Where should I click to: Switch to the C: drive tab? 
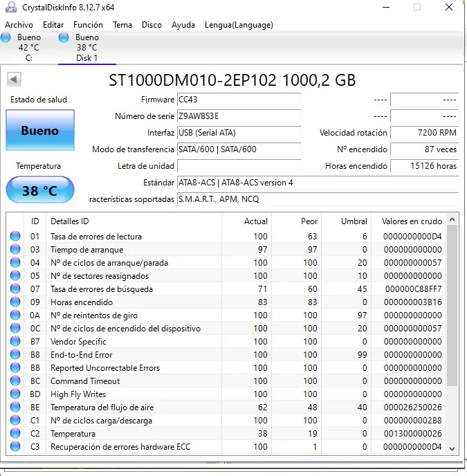click(x=28, y=47)
